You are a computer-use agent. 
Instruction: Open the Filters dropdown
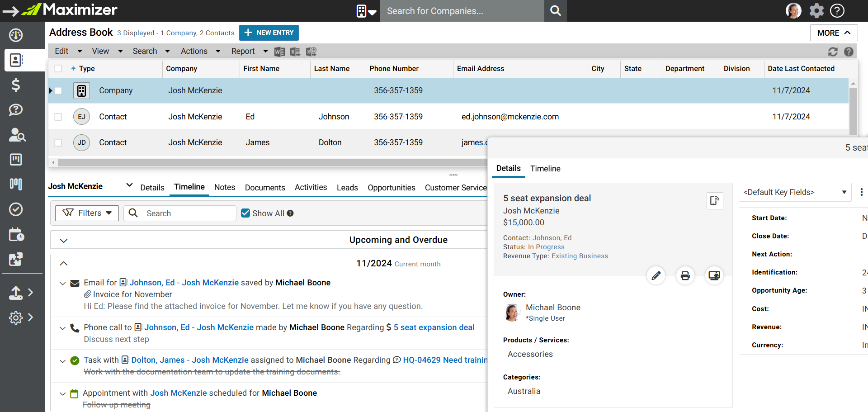[x=87, y=213]
